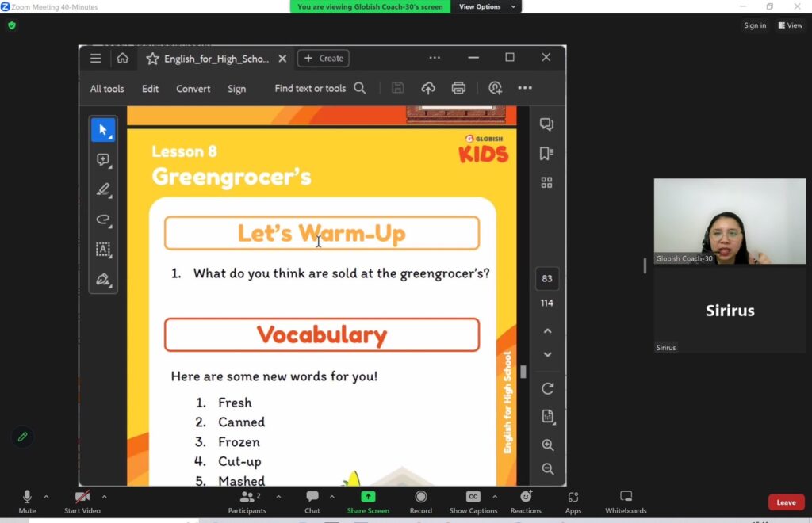Open the Whiteboards tool
The image size is (812, 523).
point(626,501)
